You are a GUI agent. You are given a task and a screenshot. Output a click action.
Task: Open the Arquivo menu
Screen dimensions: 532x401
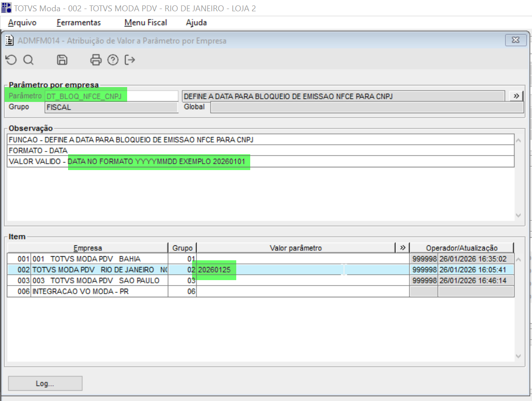point(22,23)
